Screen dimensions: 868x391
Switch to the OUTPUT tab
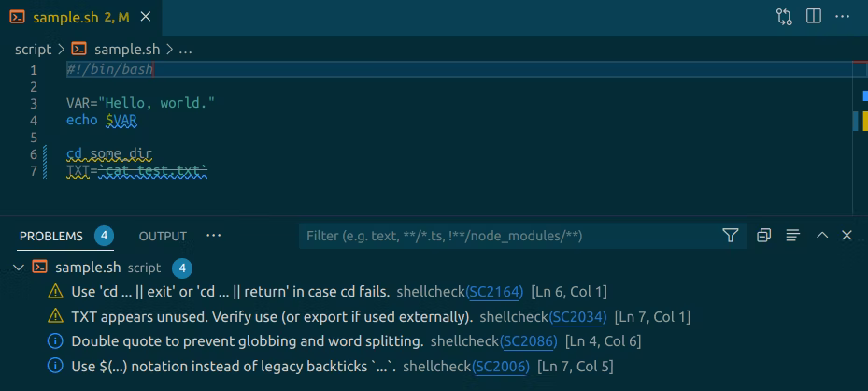[x=163, y=236]
